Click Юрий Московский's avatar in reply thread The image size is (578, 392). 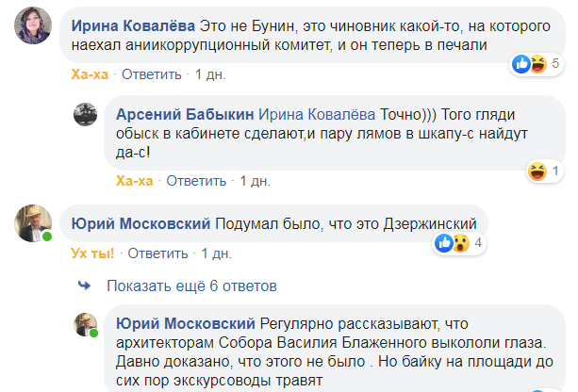tap(87, 325)
